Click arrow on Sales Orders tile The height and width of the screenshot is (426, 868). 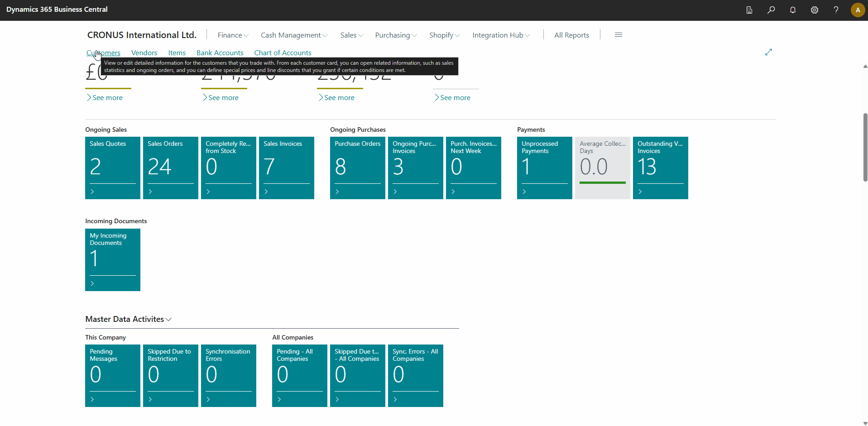pyautogui.click(x=150, y=191)
